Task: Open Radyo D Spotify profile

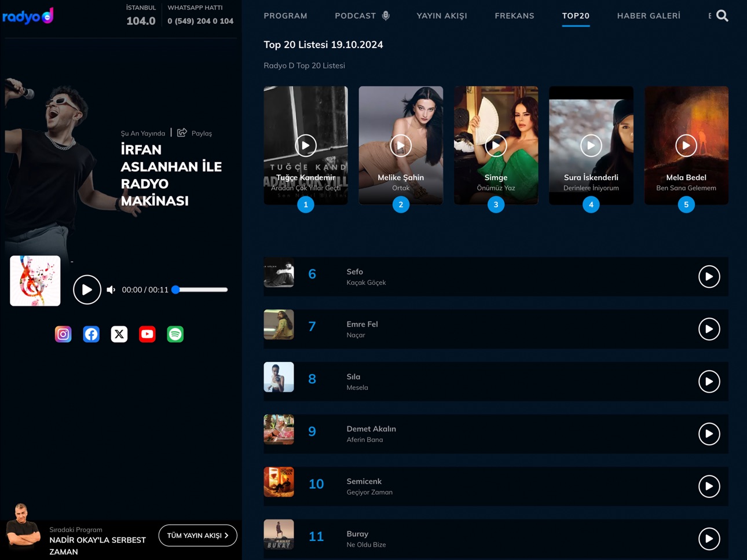Action: click(175, 334)
